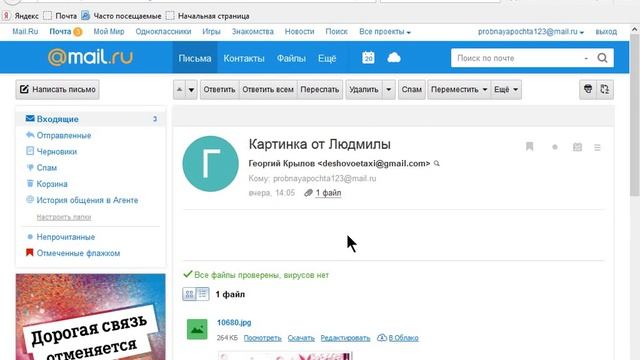Click Написать письмо button
The image size is (640, 360).
pos(58,89)
